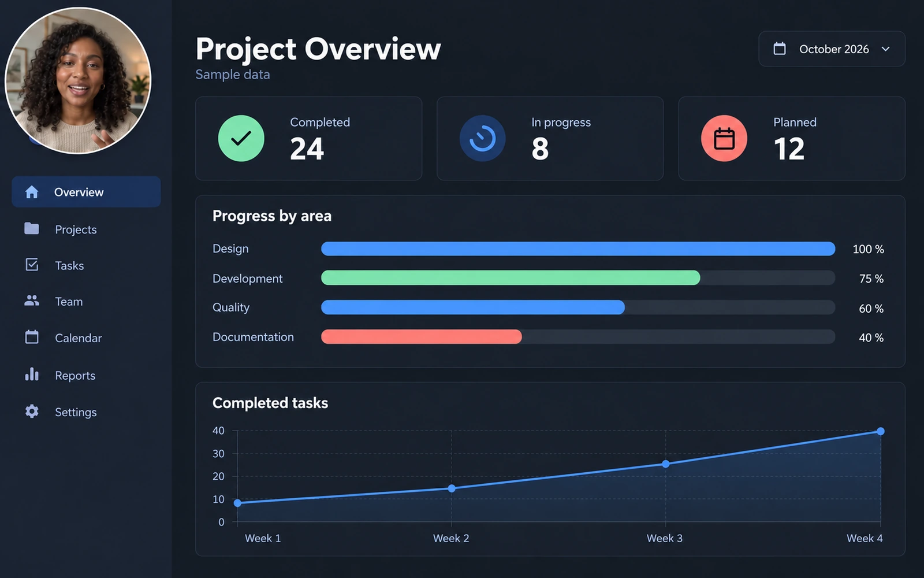Image resolution: width=924 pixels, height=578 pixels.
Task: Click the Design progress bar
Action: [x=578, y=249]
